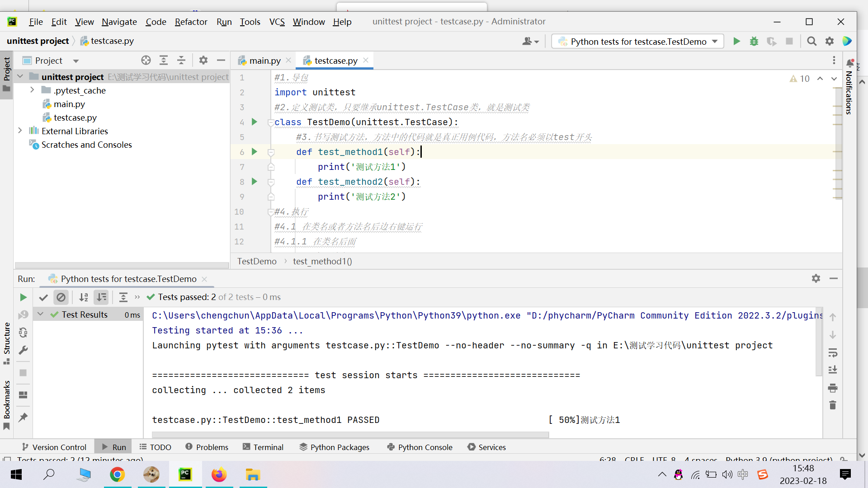This screenshot has height=488, width=868.
Task: Run test_method1 via gutter arrow on line 6
Action: [255, 152]
